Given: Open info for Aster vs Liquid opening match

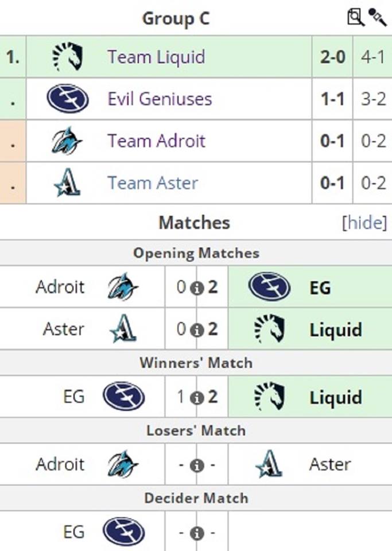Looking at the screenshot, I should point(197,330).
